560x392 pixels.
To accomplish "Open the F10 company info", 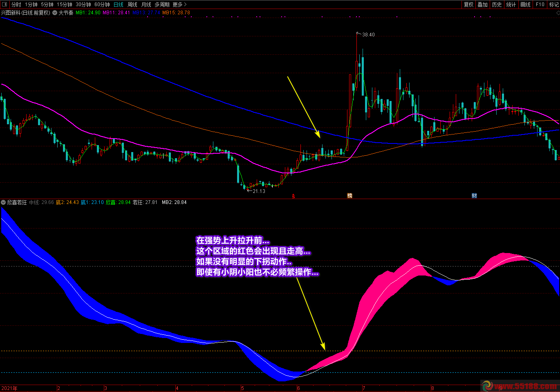I will pos(540,4).
